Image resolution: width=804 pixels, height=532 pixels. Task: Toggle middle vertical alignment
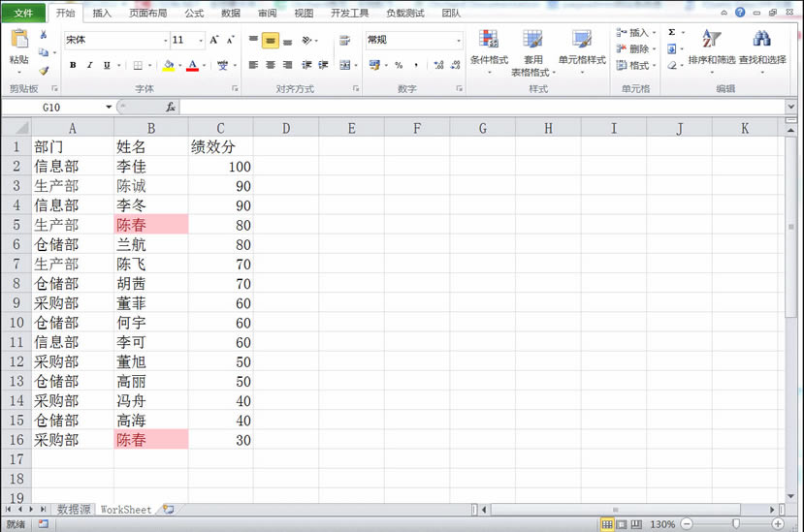pyautogui.click(x=271, y=40)
